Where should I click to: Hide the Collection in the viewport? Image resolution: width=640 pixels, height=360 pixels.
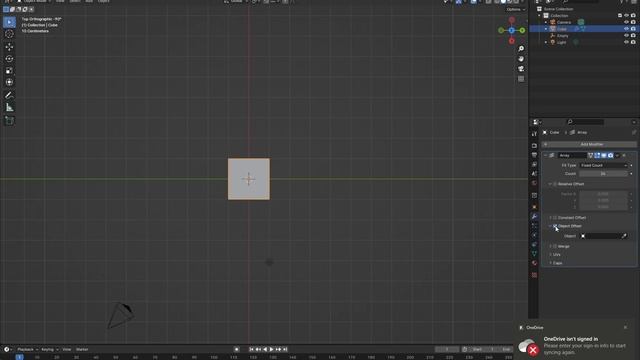tap(627, 16)
